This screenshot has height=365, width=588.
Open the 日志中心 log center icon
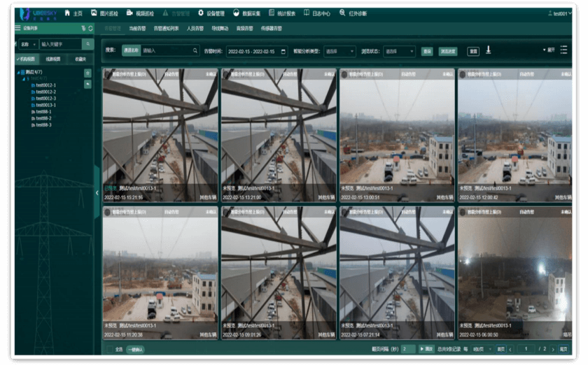(307, 13)
